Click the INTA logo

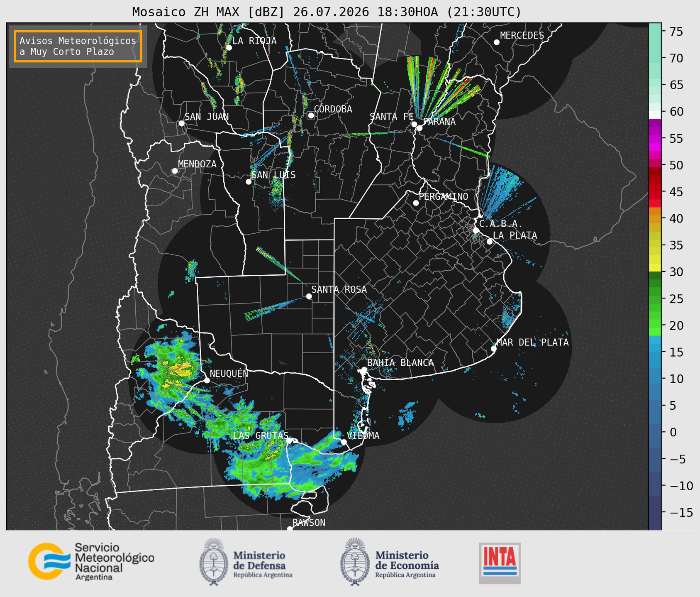[x=500, y=563]
